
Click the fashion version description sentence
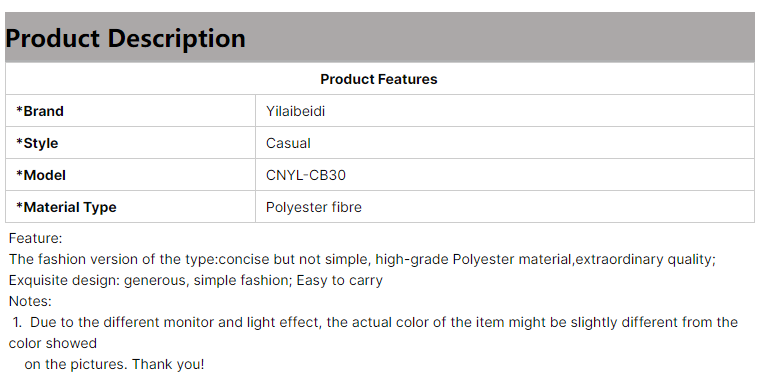tap(362, 259)
